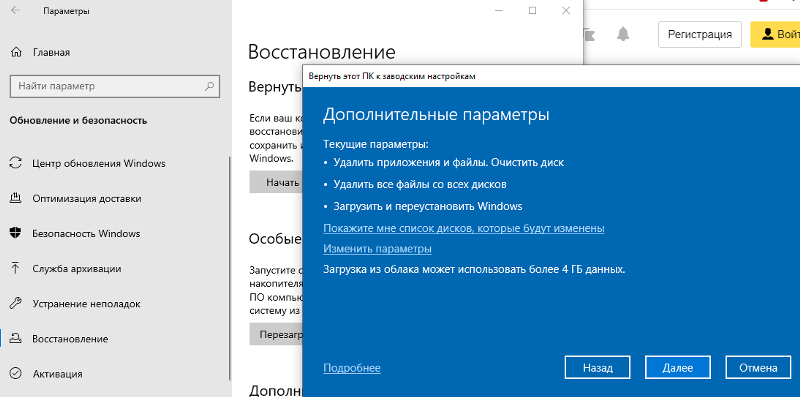Select the Оптимизация доставки icon

coord(16,198)
